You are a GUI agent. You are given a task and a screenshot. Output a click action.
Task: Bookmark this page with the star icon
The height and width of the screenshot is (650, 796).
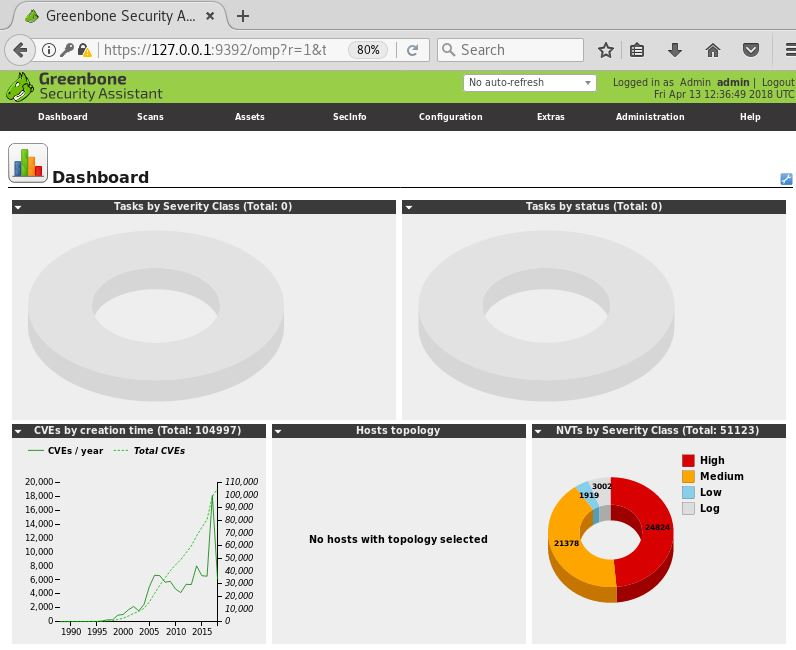[x=606, y=50]
